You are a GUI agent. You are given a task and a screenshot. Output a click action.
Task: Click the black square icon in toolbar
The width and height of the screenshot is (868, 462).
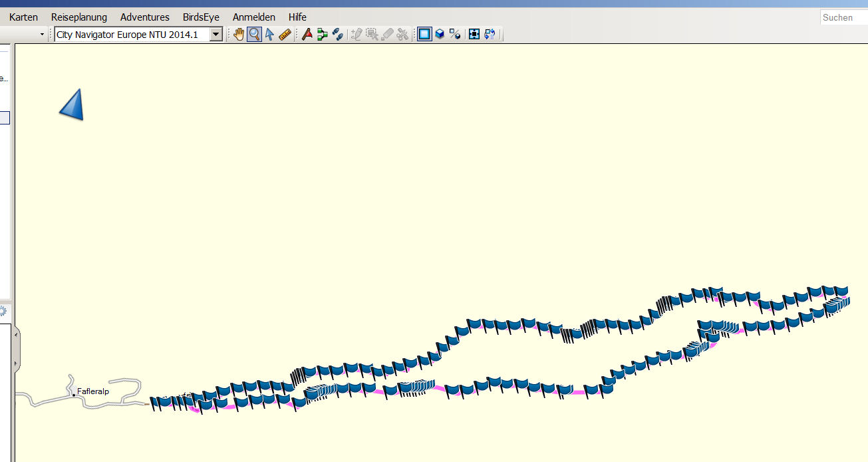(x=474, y=35)
